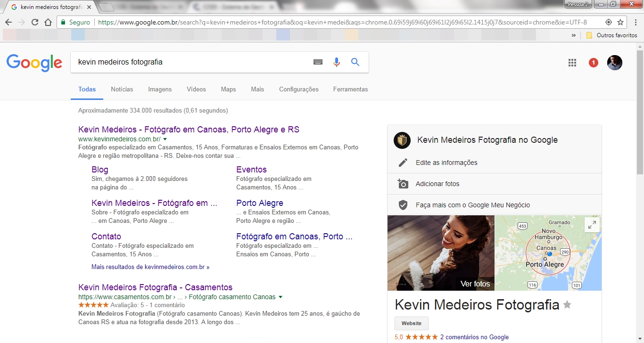Click the pencil edit information icon
Image resolution: width=644 pixels, height=343 pixels.
pos(403,163)
